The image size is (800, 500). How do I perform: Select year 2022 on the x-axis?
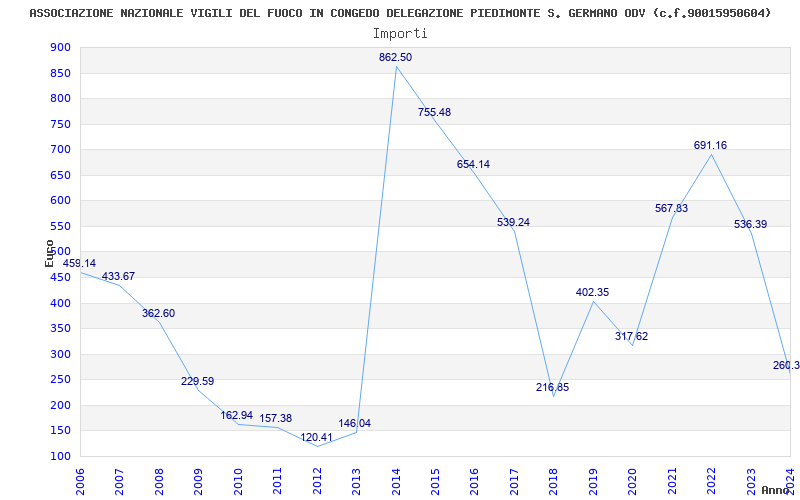711,481
